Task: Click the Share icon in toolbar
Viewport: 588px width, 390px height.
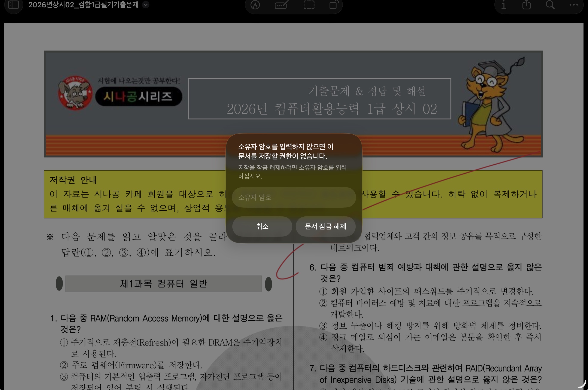Action: [x=527, y=5]
